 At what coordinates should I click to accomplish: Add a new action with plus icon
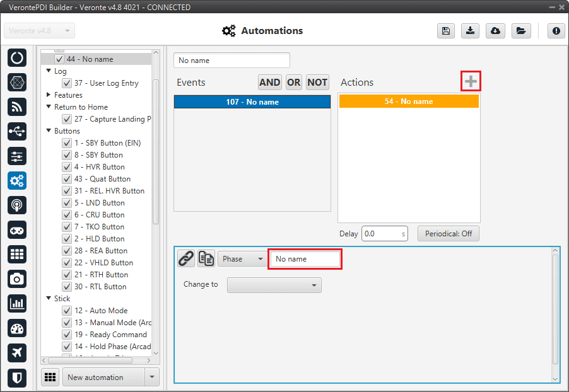tap(471, 81)
